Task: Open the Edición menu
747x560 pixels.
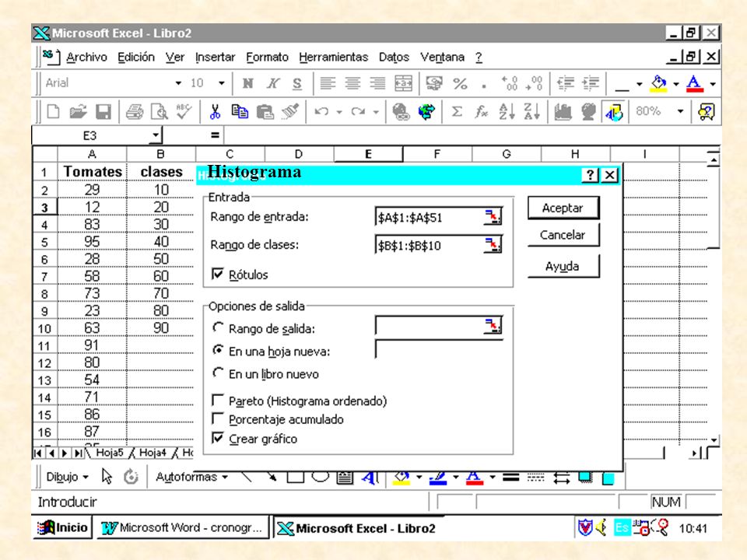Action: click(136, 57)
